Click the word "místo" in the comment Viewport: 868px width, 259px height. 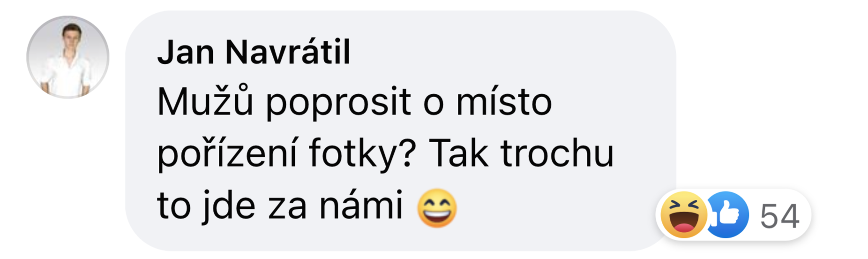tap(504, 101)
